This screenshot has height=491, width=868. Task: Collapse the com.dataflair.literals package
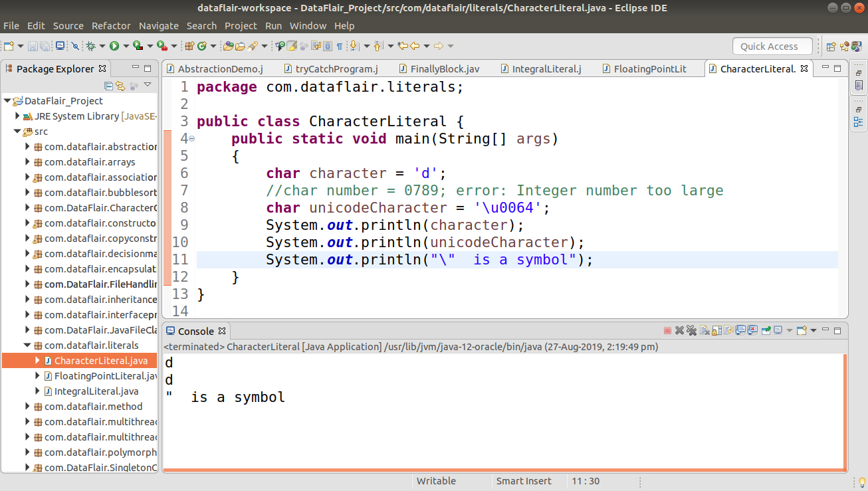click(x=28, y=345)
